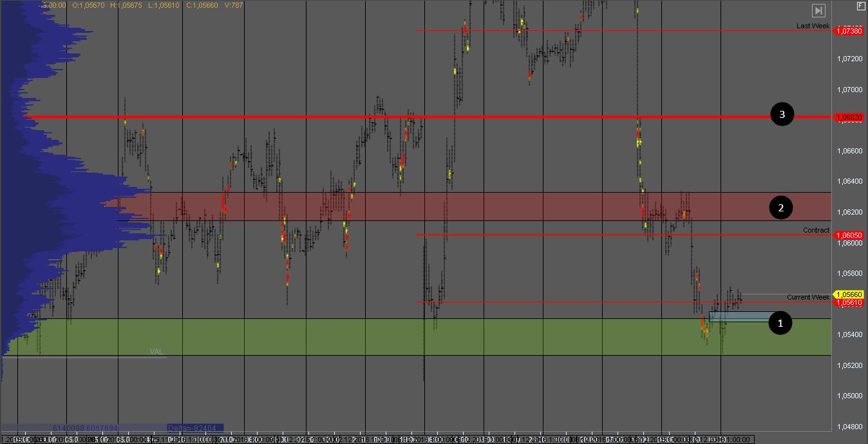Click the VAL label on volume profile
This screenshot has height=444, width=868.
click(x=156, y=352)
